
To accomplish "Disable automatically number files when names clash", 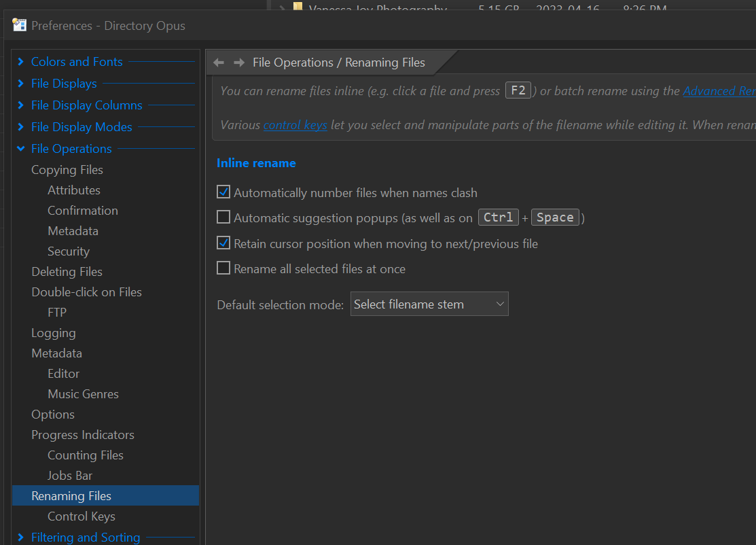I will 223,192.
